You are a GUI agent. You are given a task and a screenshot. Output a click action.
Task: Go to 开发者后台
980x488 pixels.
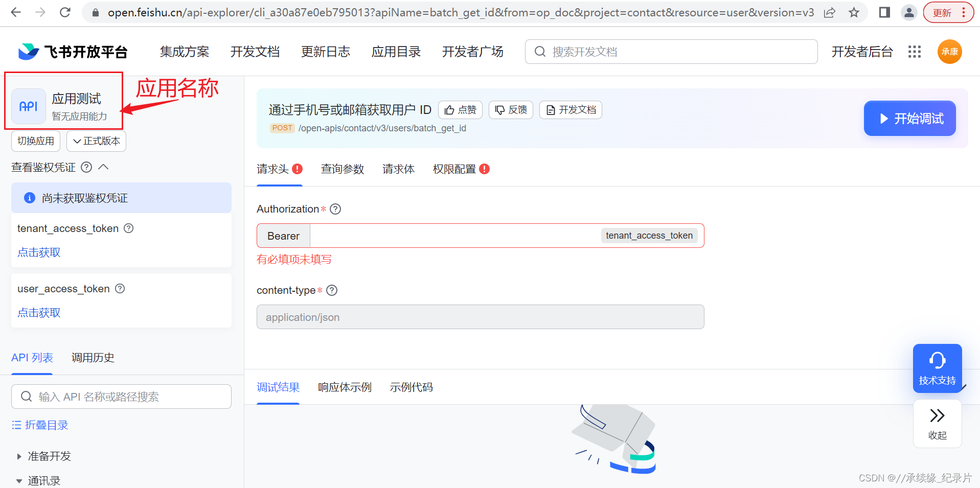coord(862,52)
